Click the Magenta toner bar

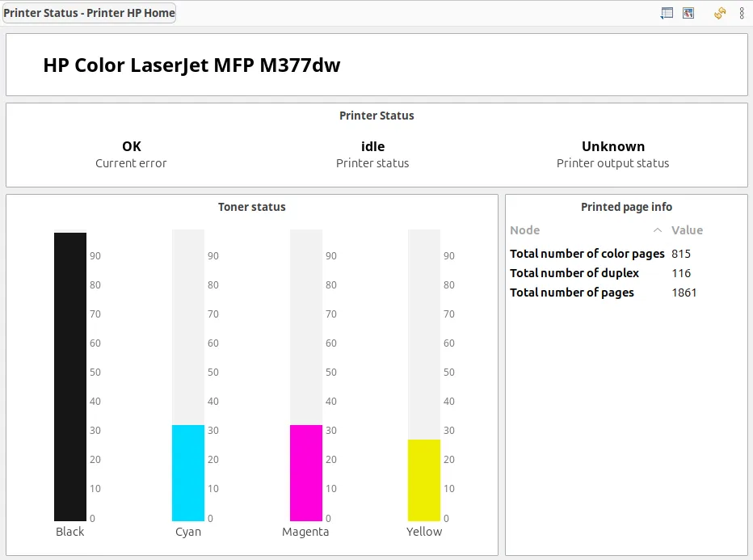coord(305,473)
